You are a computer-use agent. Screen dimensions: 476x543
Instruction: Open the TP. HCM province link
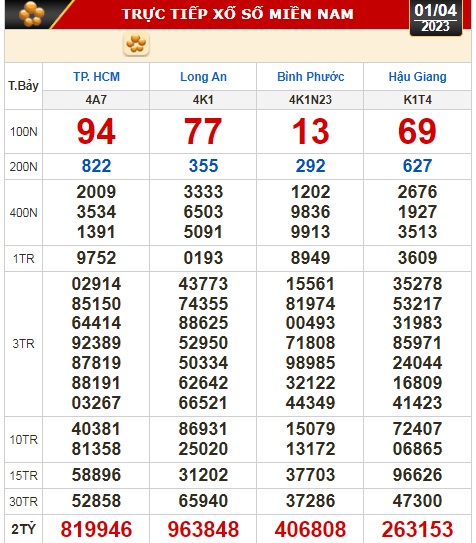[96, 77]
